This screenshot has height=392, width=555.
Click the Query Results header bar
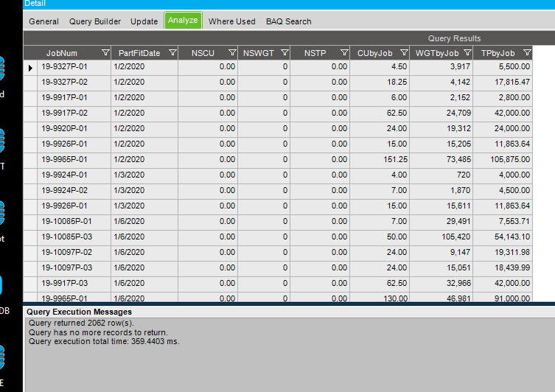coord(289,38)
